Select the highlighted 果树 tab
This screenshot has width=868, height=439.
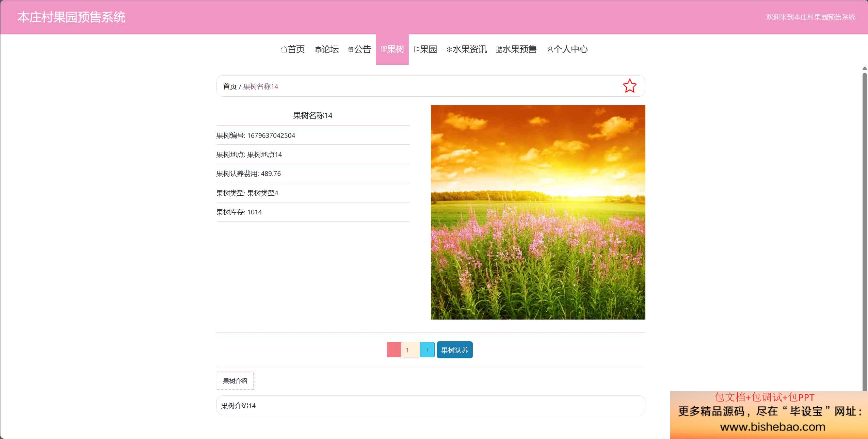tap(392, 49)
